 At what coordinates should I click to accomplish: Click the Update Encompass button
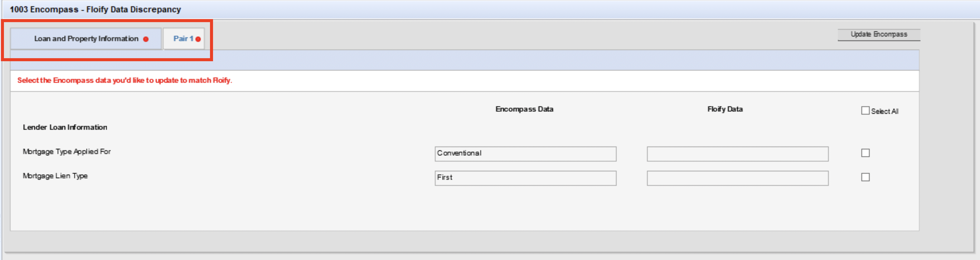tap(879, 34)
